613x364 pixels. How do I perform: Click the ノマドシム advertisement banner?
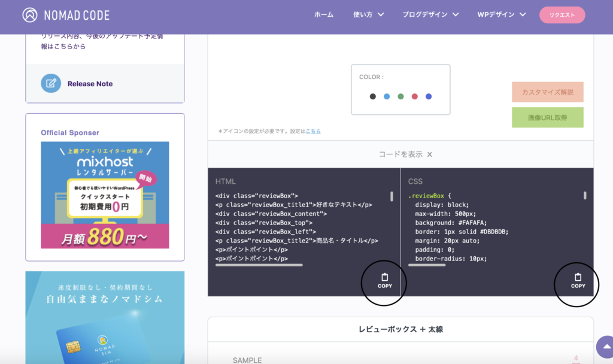click(105, 317)
